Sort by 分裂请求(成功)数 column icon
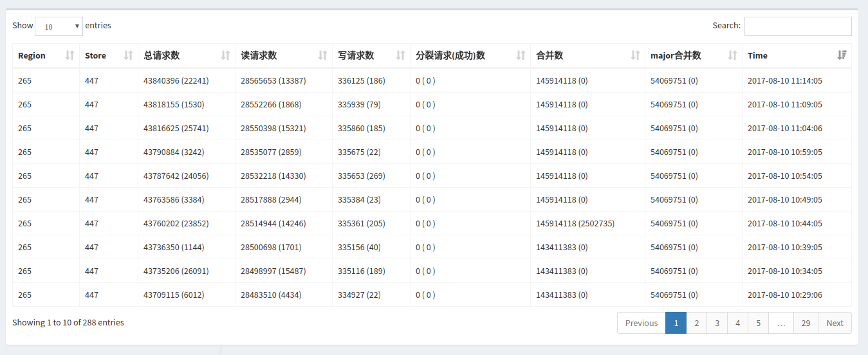Image resolution: width=868 pixels, height=355 pixels. 521,55
